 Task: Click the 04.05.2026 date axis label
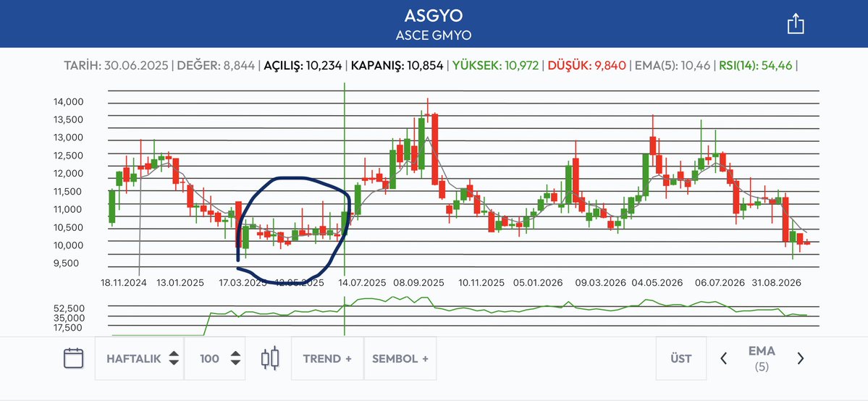tap(657, 282)
